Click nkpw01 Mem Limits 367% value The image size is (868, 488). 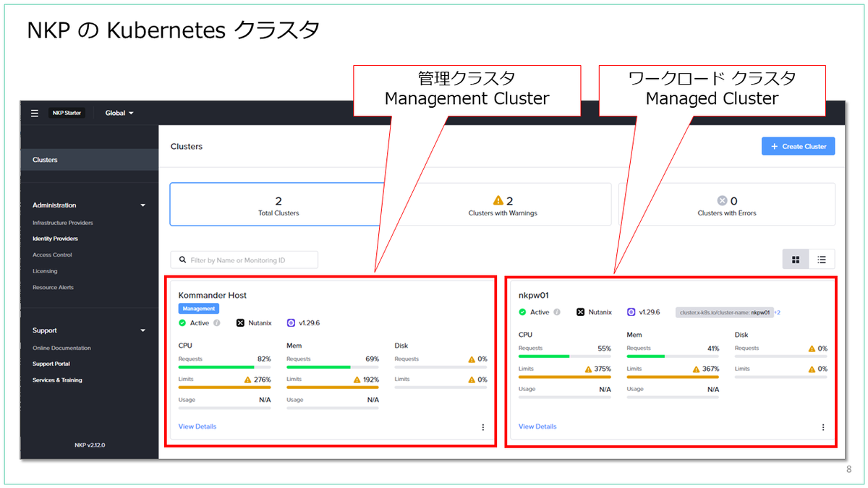click(711, 369)
